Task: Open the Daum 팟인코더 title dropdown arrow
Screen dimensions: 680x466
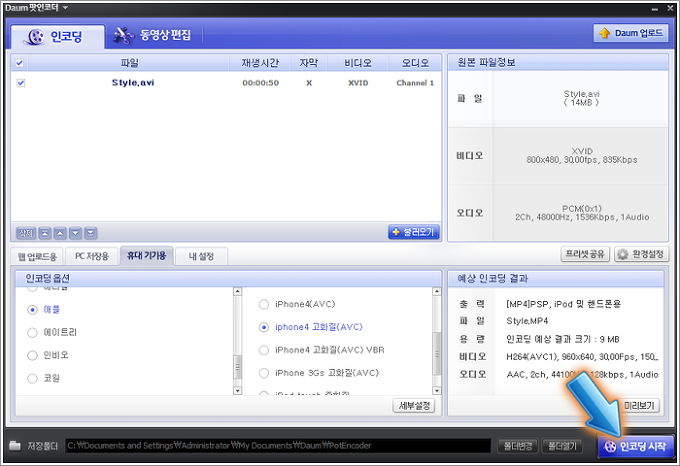Action: [65, 7]
